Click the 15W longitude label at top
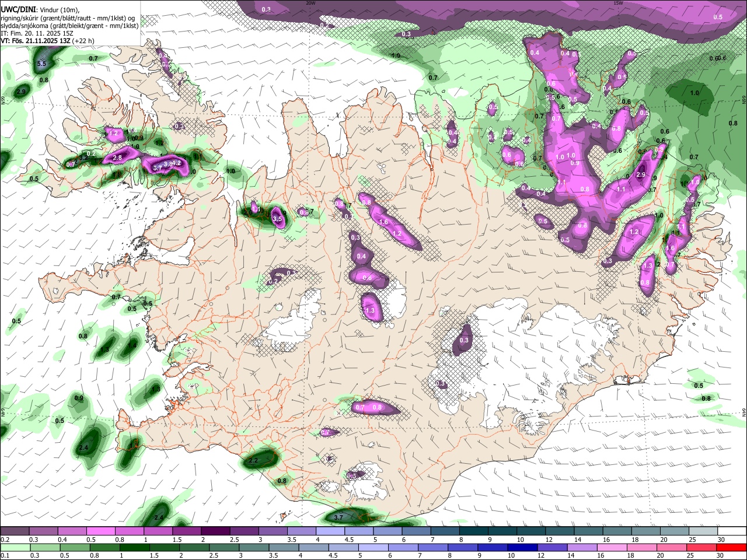 tap(619, 3)
